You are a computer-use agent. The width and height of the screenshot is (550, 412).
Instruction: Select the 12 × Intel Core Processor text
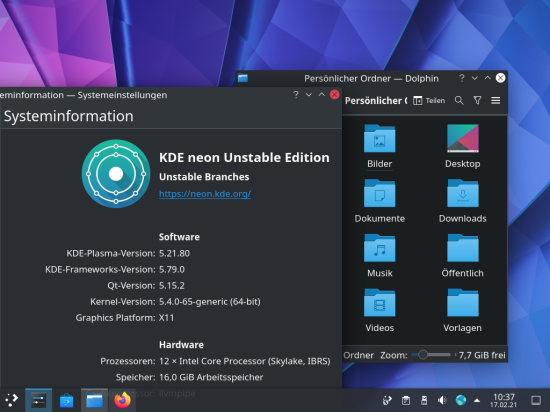[244, 361]
